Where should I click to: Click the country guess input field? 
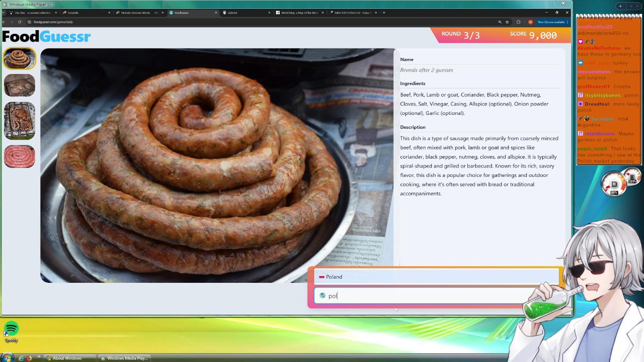click(425, 296)
